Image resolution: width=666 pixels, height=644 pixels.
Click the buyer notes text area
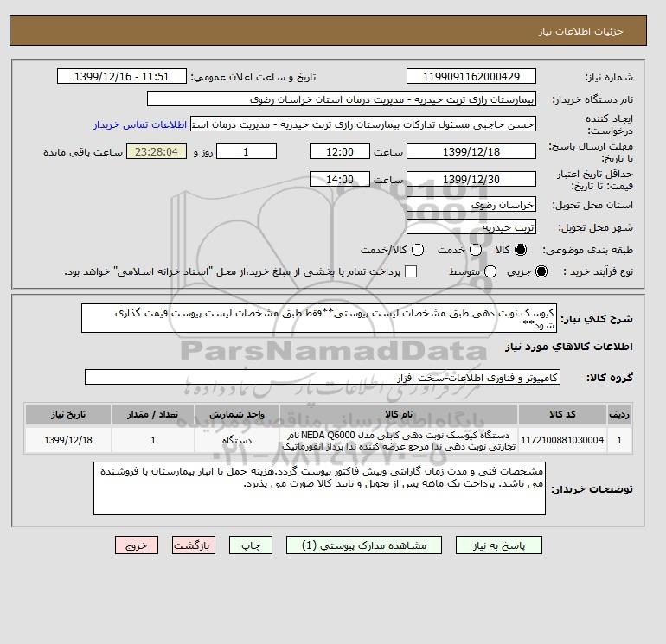(319, 488)
